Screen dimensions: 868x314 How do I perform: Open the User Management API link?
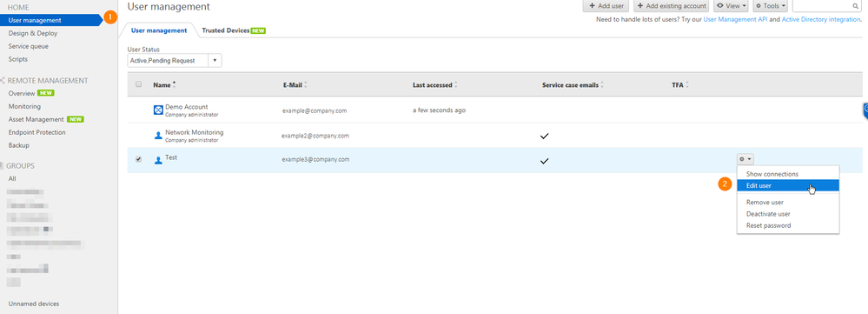click(x=734, y=19)
